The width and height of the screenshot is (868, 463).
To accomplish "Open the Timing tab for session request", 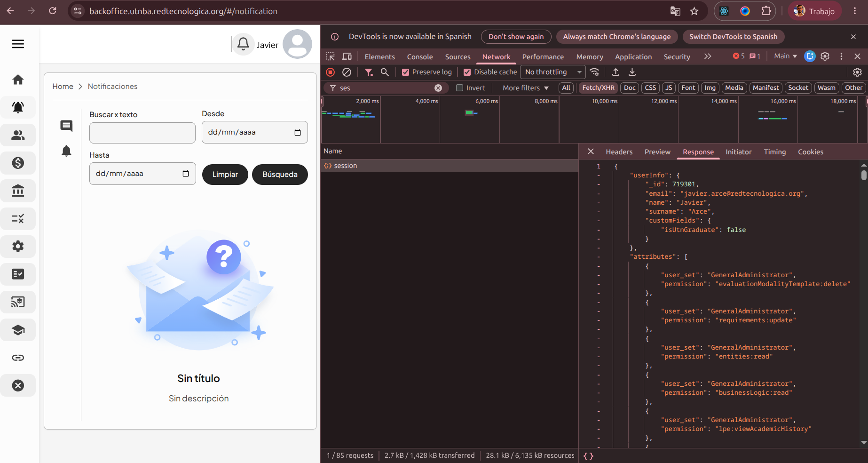I will 774,152.
